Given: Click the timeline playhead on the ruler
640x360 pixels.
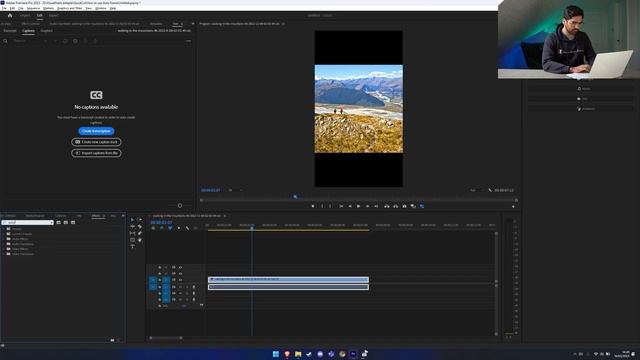Looking at the screenshot, I should (x=252, y=228).
